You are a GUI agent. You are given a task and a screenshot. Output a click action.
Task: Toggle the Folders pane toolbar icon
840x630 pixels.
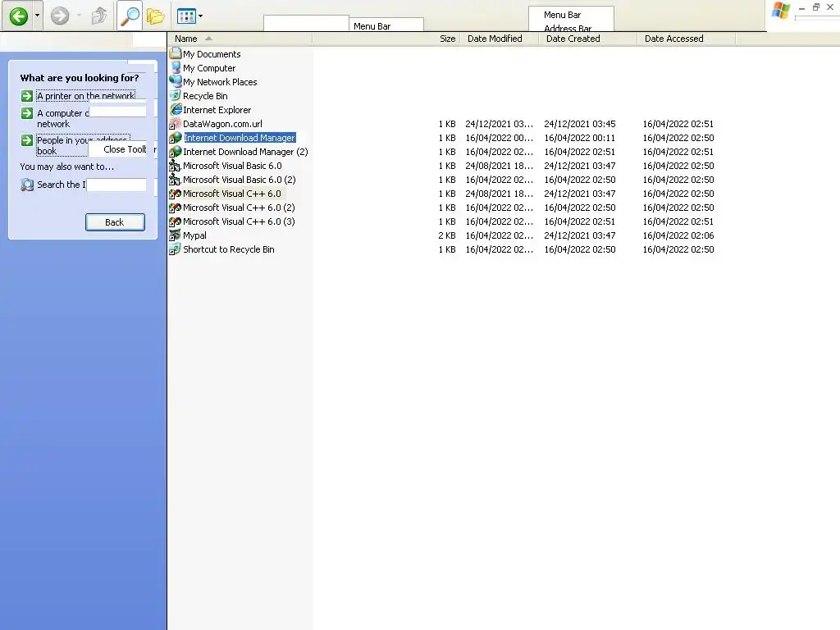pyautogui.click(x=155, y=16)
